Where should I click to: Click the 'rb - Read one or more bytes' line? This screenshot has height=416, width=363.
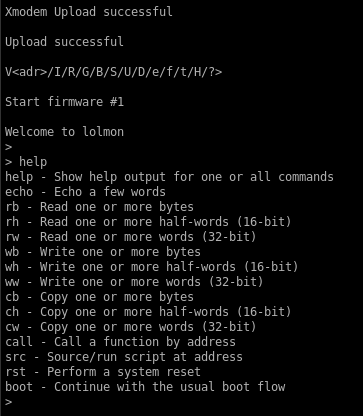99,207
